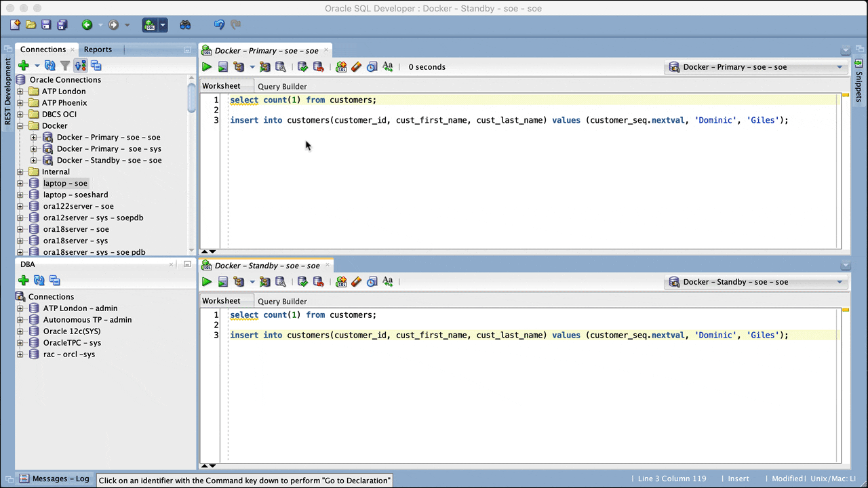
Task: Toggle the connections filter funnel icon
Action: (65, 66)
